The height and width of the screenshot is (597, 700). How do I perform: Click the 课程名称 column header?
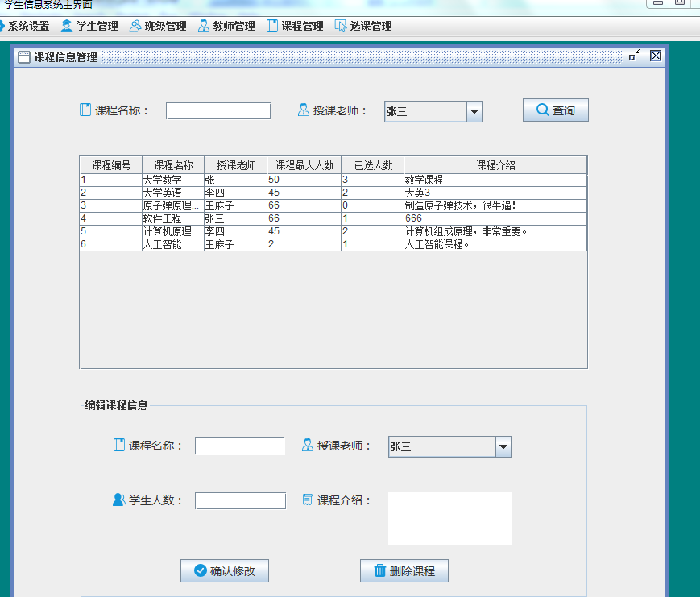tap(173, 165)
